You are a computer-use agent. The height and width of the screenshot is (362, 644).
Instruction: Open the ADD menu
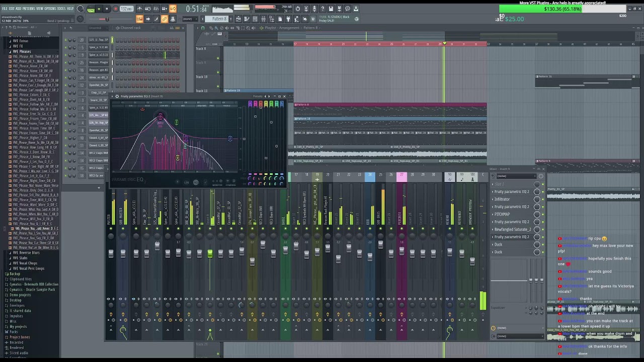(x=19, y=9)
